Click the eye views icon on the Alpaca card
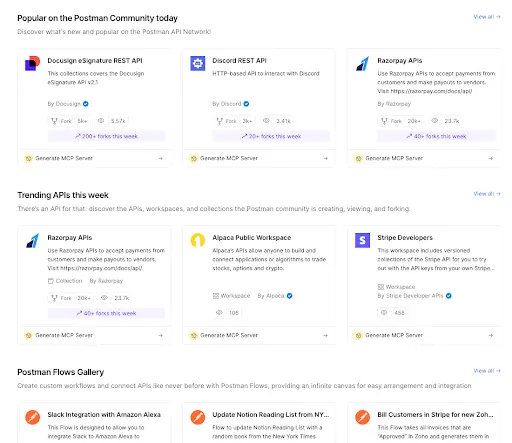Screen dimensions: 512x443 (219, 313)
